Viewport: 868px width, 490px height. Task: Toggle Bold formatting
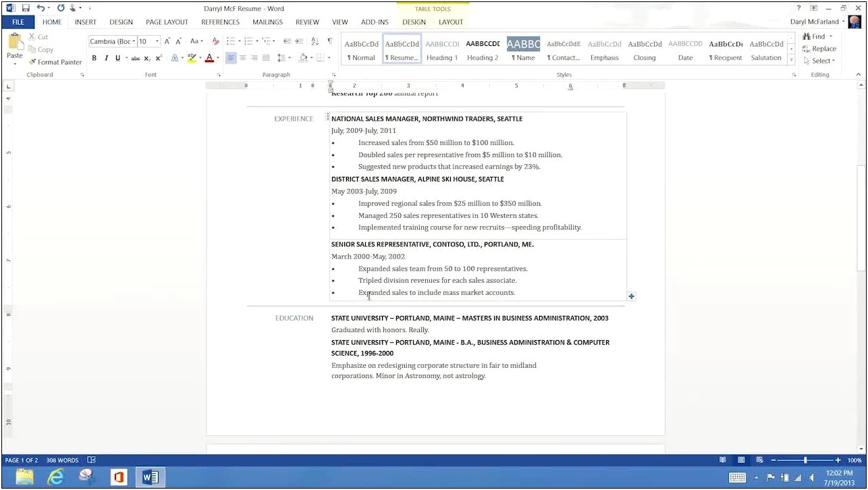coord(94,58)
